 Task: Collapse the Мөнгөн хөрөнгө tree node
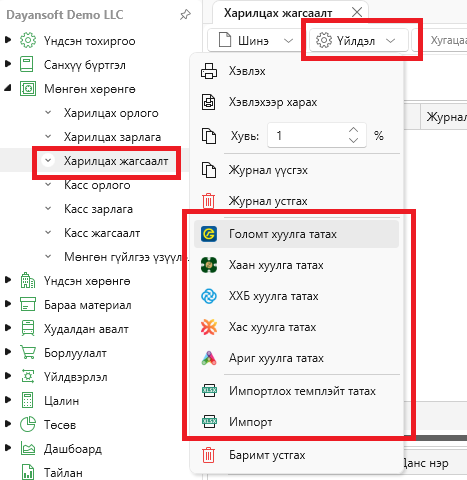(8, 88)
